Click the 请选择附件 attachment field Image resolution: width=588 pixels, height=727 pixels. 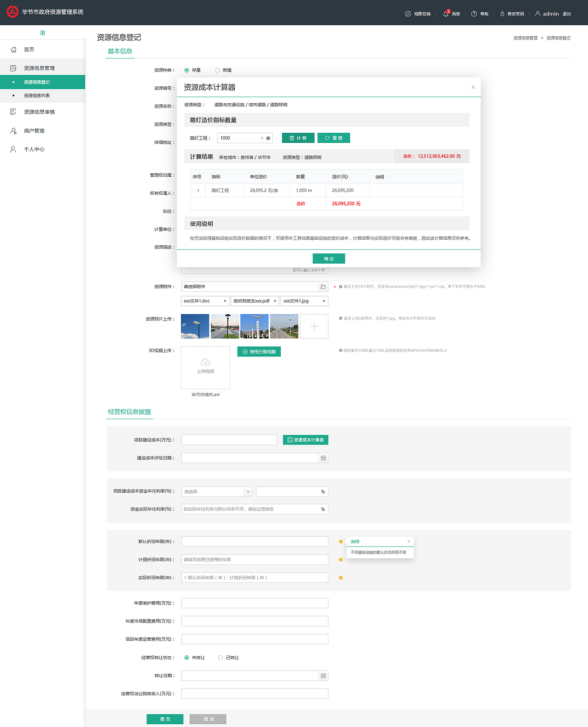tap(250, 287)
